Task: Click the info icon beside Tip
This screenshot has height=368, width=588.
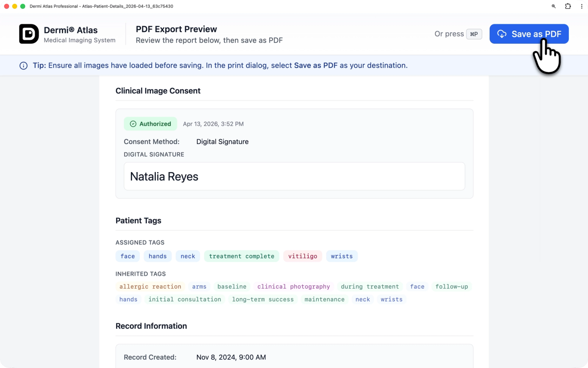Action: 24,66
